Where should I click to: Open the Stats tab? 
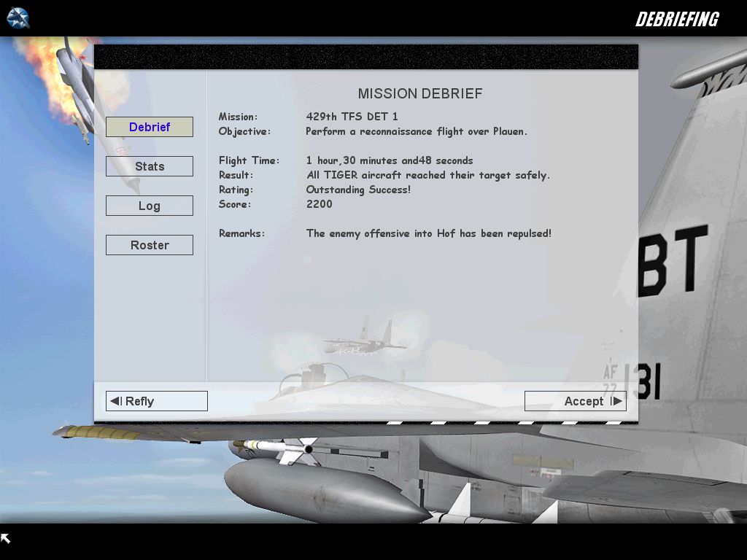(x=150, y=166)
